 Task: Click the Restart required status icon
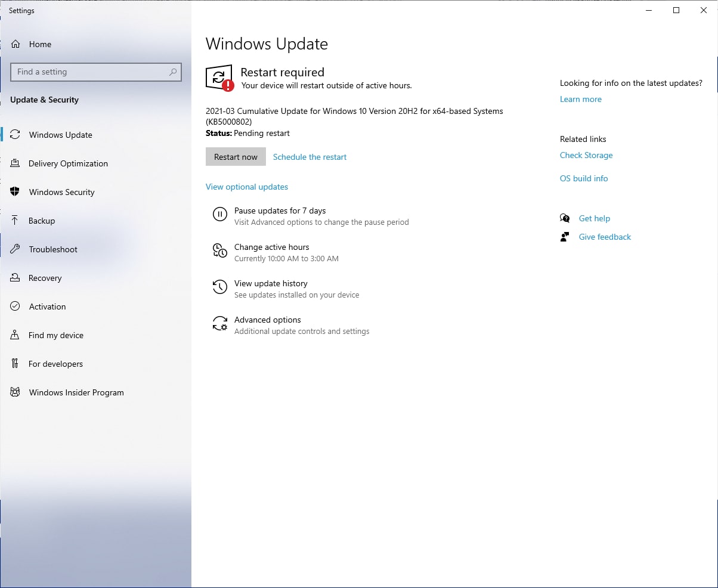coord(219,78)
